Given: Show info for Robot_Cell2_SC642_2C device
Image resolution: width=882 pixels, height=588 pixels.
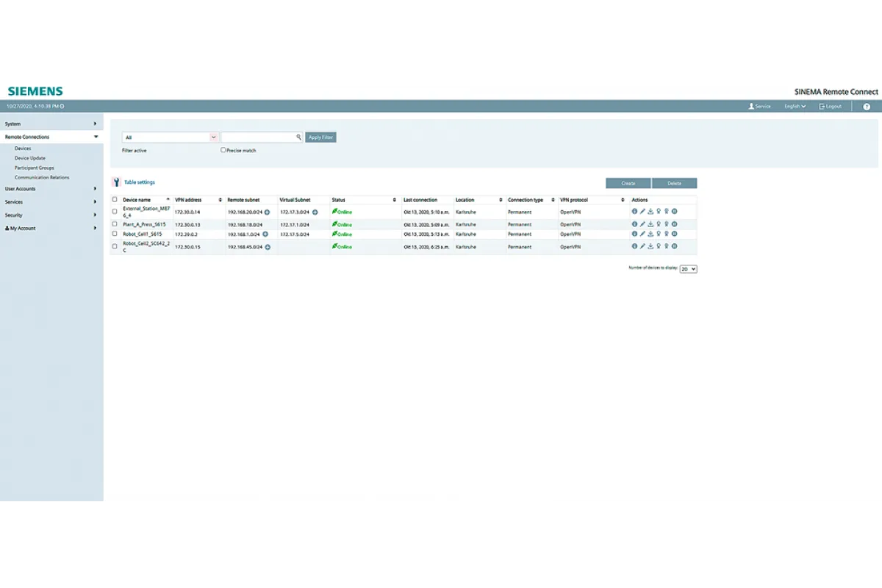Looking at the screenshot, I should 634,246.
